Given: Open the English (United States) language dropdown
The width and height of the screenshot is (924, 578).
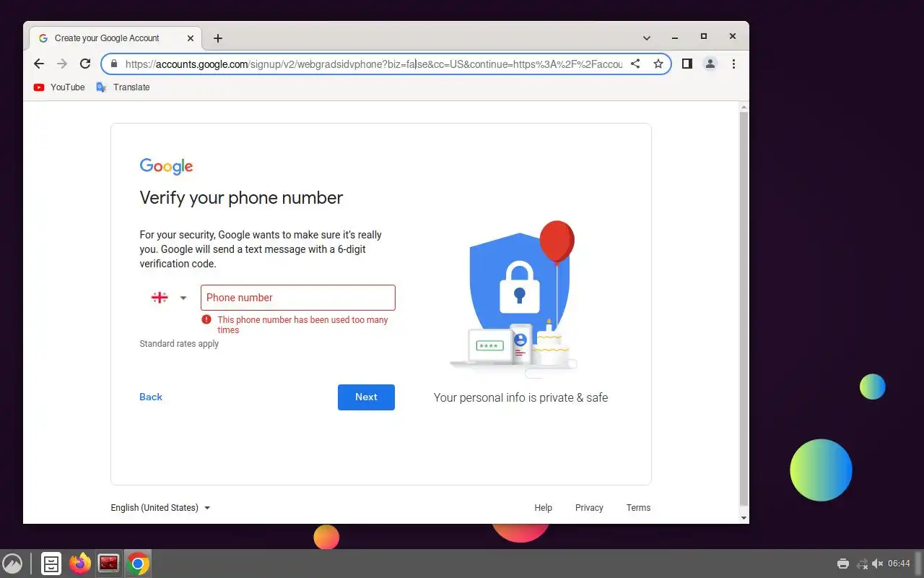Looking at the screenshot, I should click(160, 508).
